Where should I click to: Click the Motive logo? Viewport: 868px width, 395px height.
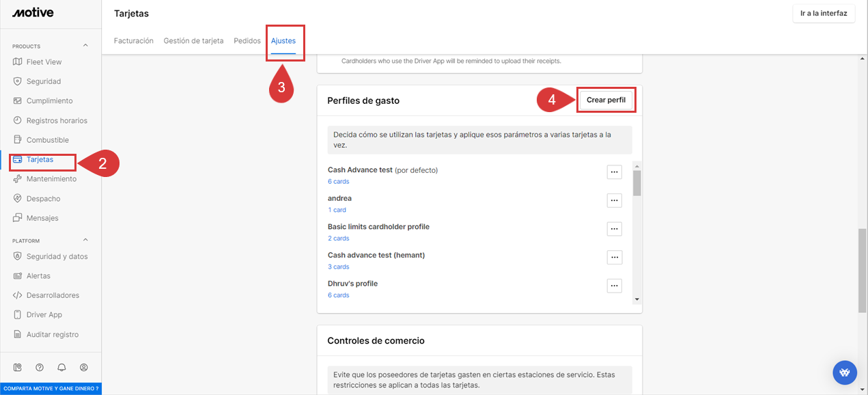33,12
